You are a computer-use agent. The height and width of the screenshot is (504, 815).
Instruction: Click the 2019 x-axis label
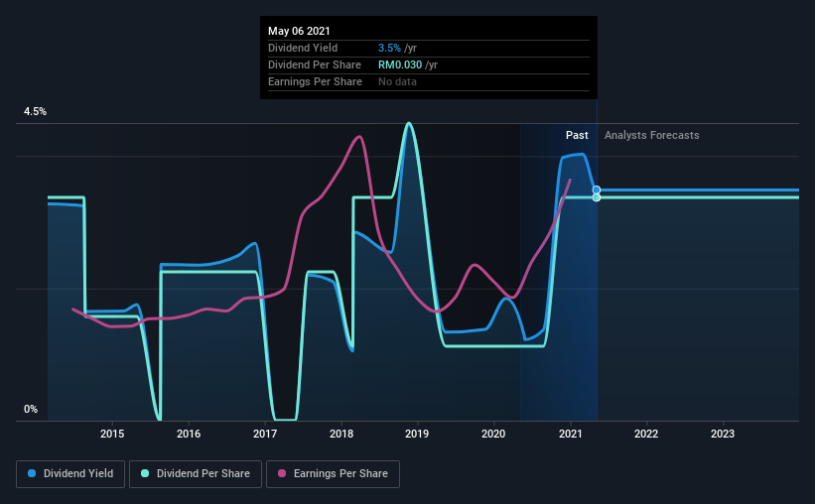[417, 434]
